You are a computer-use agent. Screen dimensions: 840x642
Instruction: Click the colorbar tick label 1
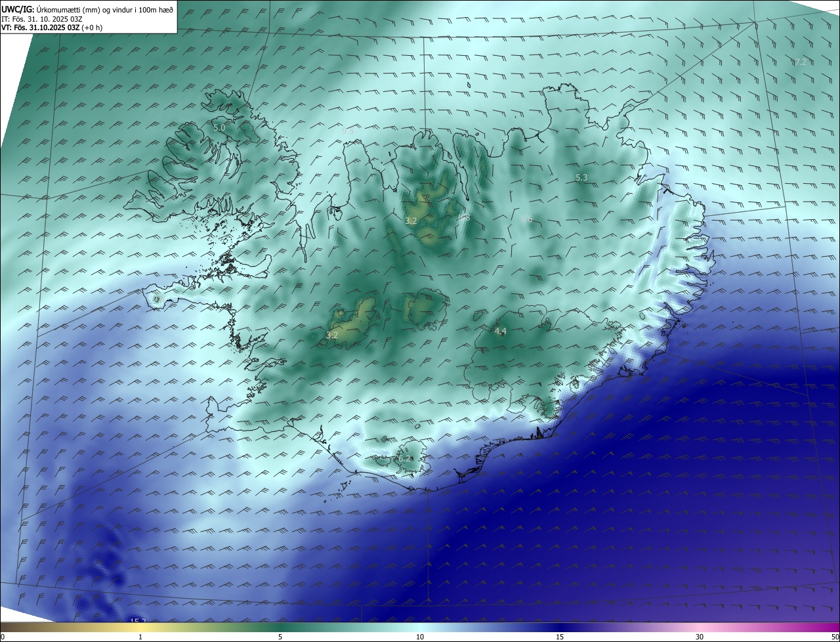[140, 637]
